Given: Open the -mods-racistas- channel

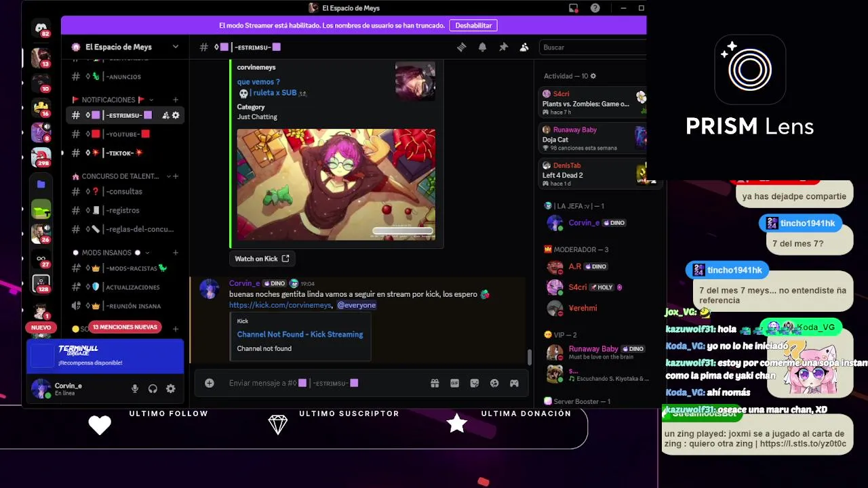Looking at the screenshot, I should coord(125,268).
